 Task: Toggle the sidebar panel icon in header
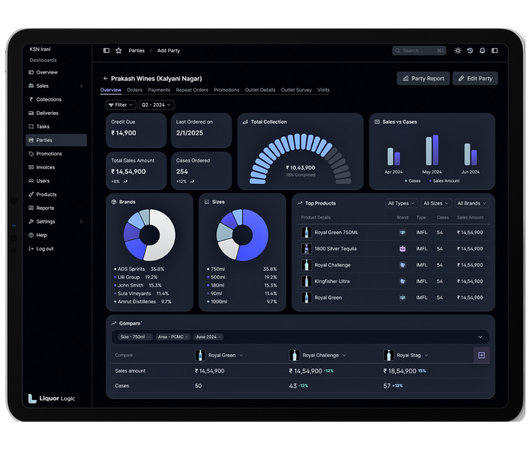[x=106, y=50]
